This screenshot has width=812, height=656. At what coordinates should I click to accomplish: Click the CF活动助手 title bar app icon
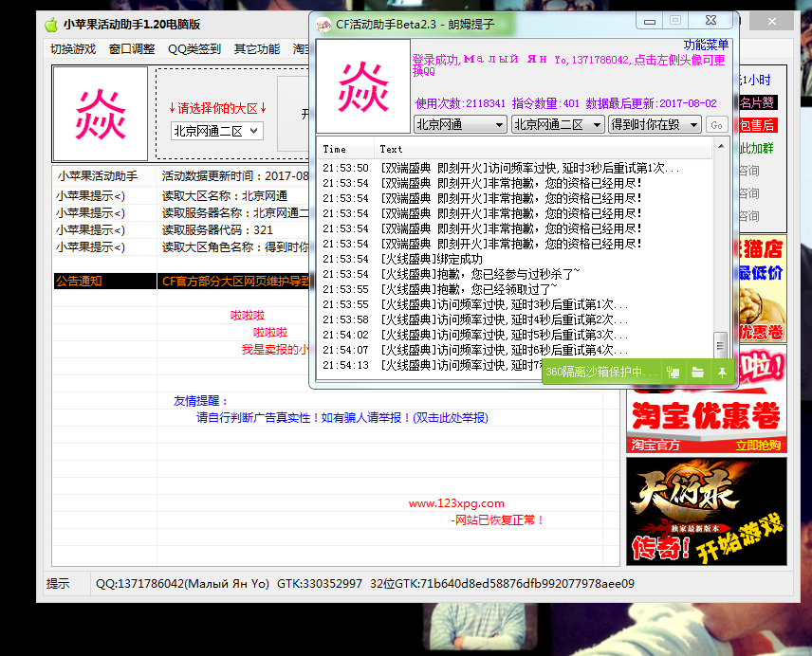click(323, 25)
